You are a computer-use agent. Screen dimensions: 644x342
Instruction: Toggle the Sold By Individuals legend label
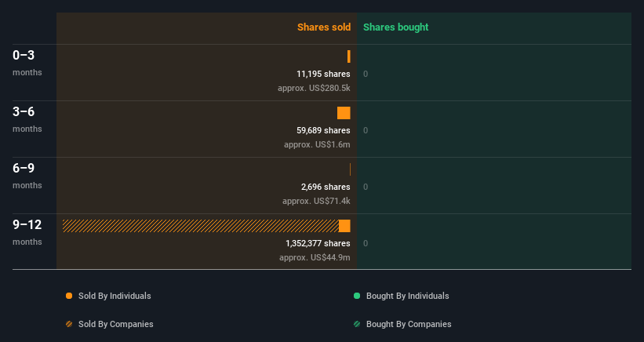[115, 296]
